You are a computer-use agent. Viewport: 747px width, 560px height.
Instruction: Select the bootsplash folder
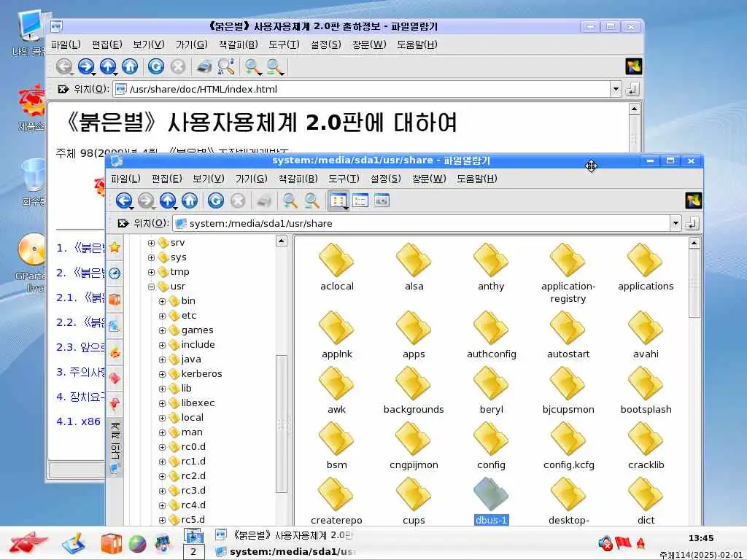point(646,391)
